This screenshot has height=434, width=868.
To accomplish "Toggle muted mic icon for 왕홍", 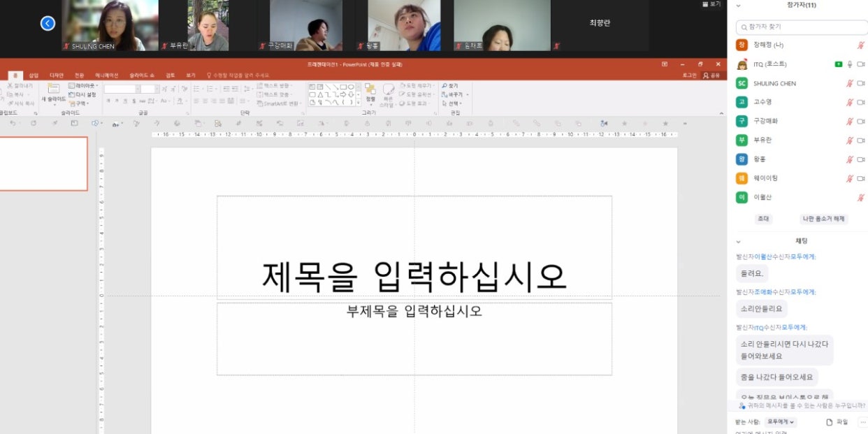I will point(850,159).
